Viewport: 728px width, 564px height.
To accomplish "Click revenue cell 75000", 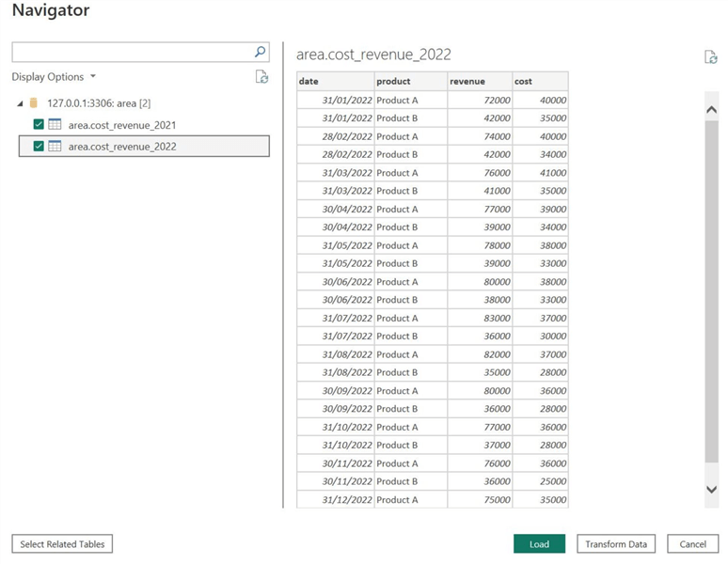I will [480, 499].
